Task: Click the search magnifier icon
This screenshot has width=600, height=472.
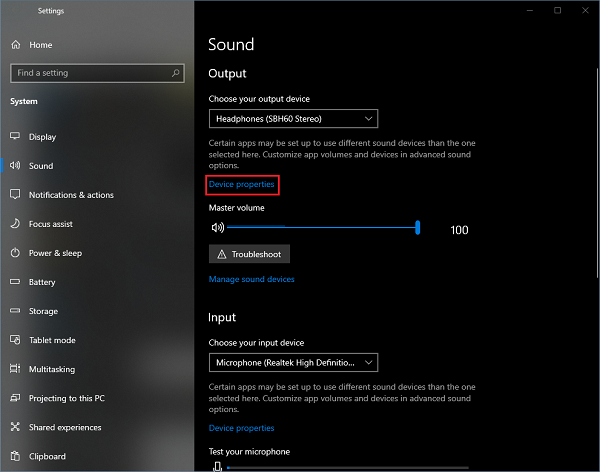Action: pyautogui.click(x=177, y=73)
